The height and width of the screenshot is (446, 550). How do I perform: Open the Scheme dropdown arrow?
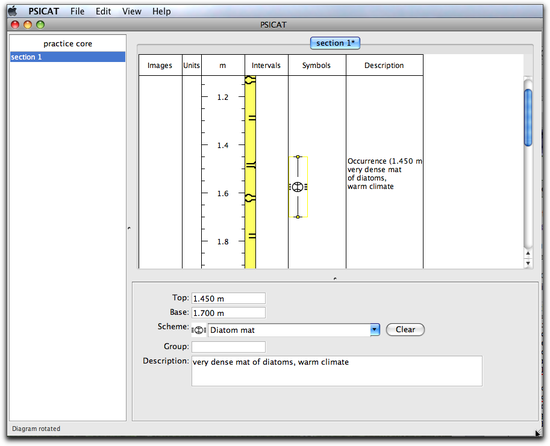pyautogui.click(x=375, y=330)
